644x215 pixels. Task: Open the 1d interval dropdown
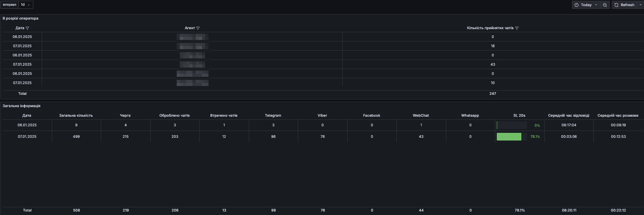pos(26,5)
